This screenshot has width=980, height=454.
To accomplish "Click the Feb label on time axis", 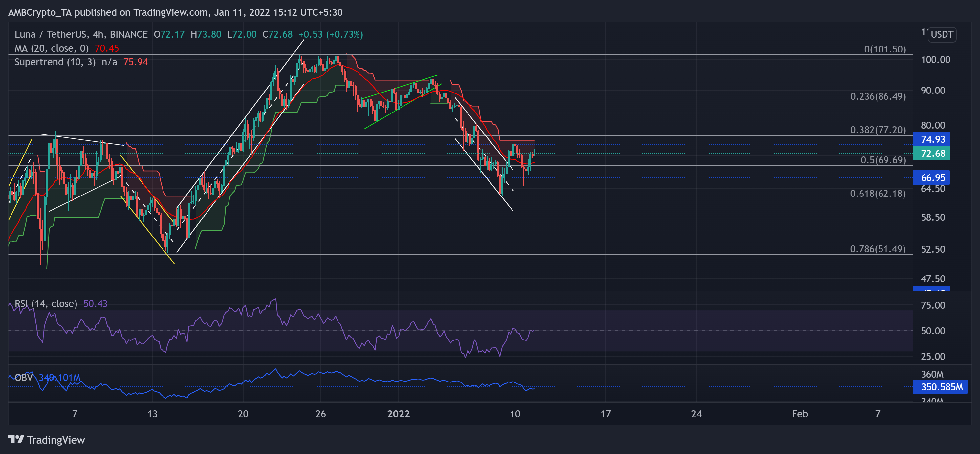I will pos(800,414).
